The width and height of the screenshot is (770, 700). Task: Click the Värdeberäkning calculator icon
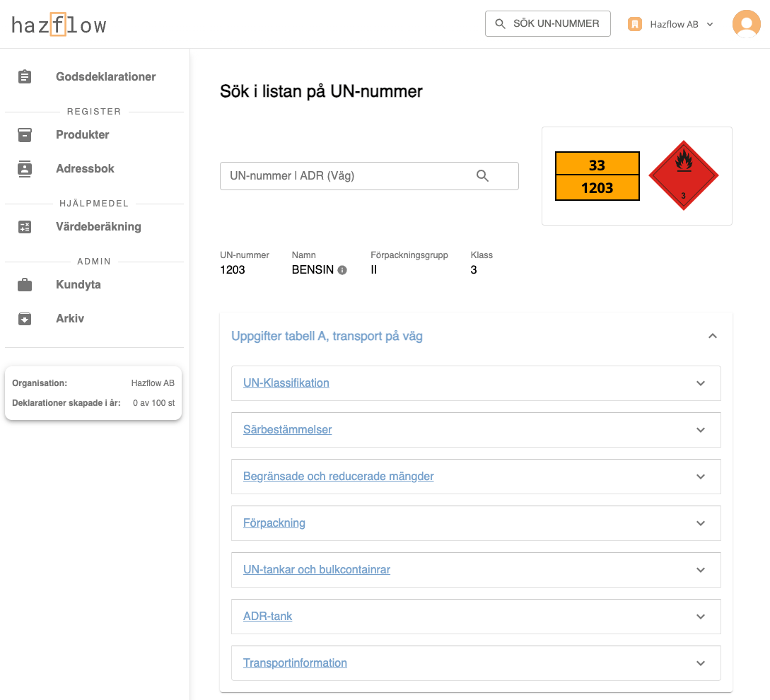point(25,227)
